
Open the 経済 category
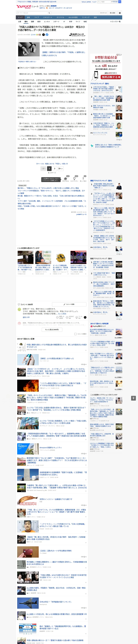39,21
